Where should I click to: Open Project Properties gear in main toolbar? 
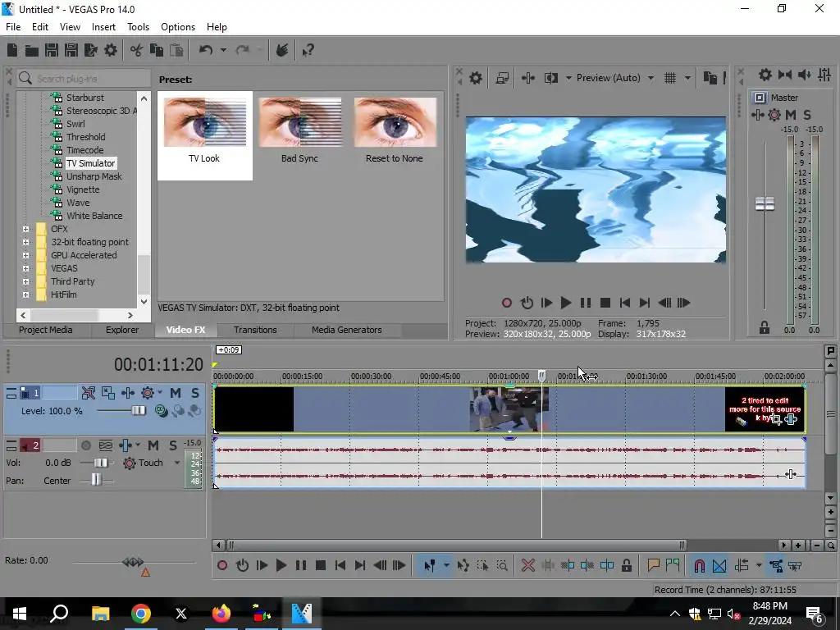pos(111,50)
